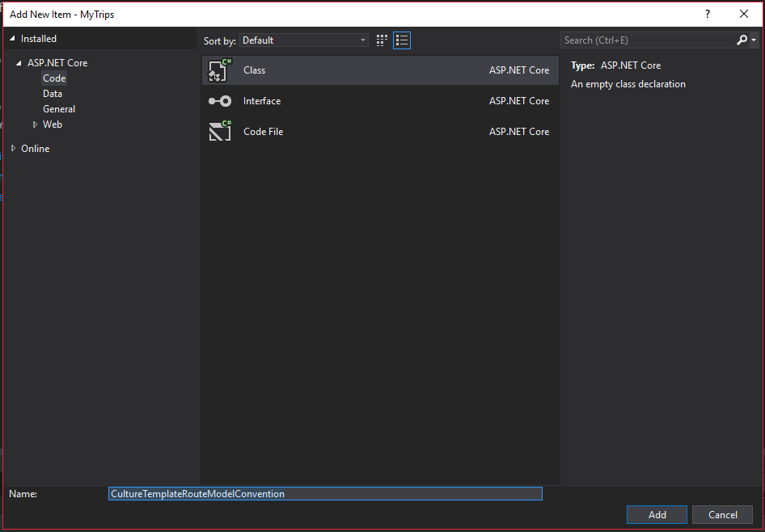Screen dimensions: 765x532
Task: Open the help question mark button
Action: [708, 14]
